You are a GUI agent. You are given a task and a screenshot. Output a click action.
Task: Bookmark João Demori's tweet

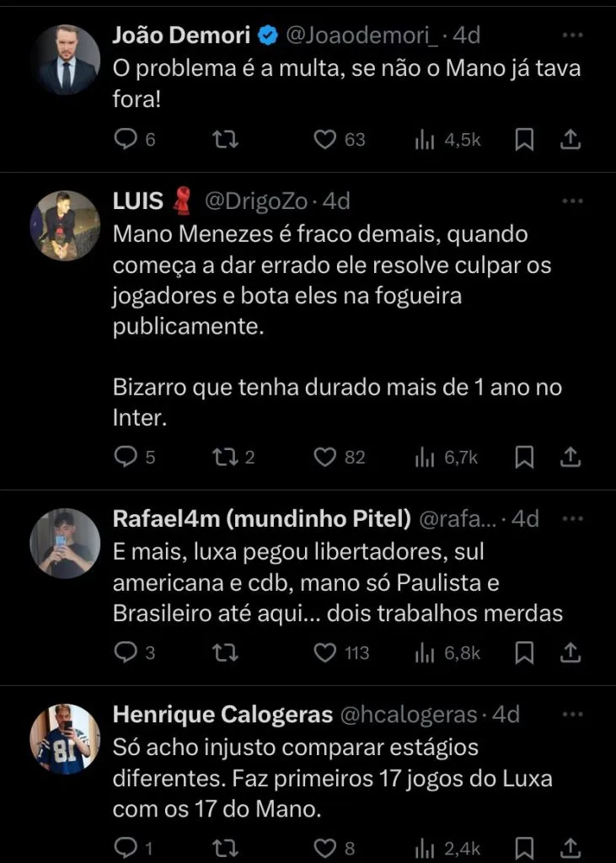[x=524, y=140]
